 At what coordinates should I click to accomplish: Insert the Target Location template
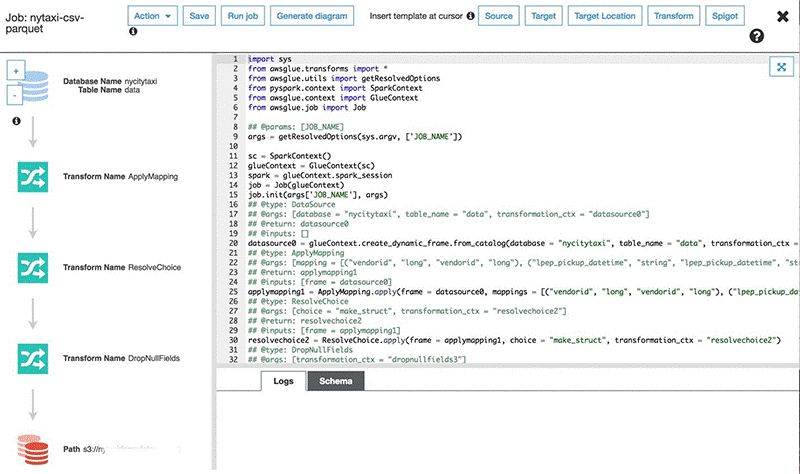pyautogui.click(x=605, y=16)
